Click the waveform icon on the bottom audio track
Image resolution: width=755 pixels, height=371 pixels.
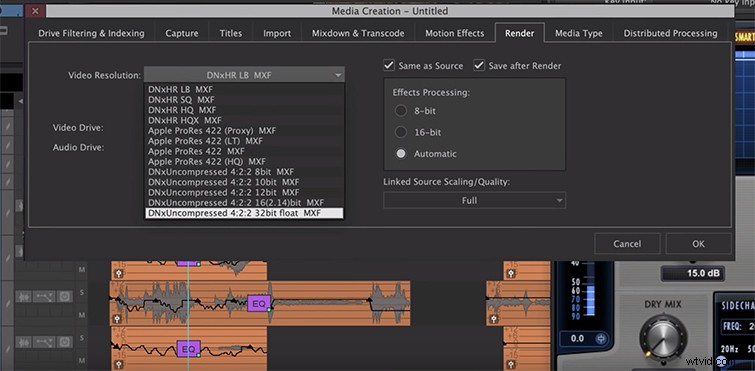point(24,342)
